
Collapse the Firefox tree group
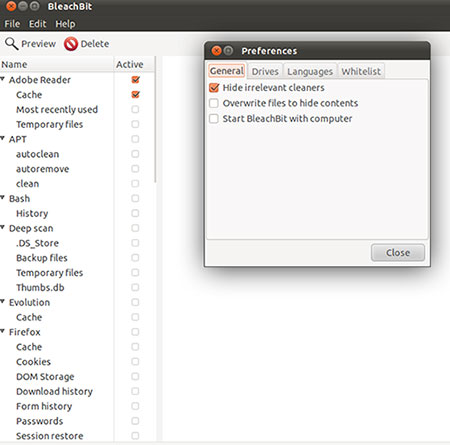(x=3, y=331)
